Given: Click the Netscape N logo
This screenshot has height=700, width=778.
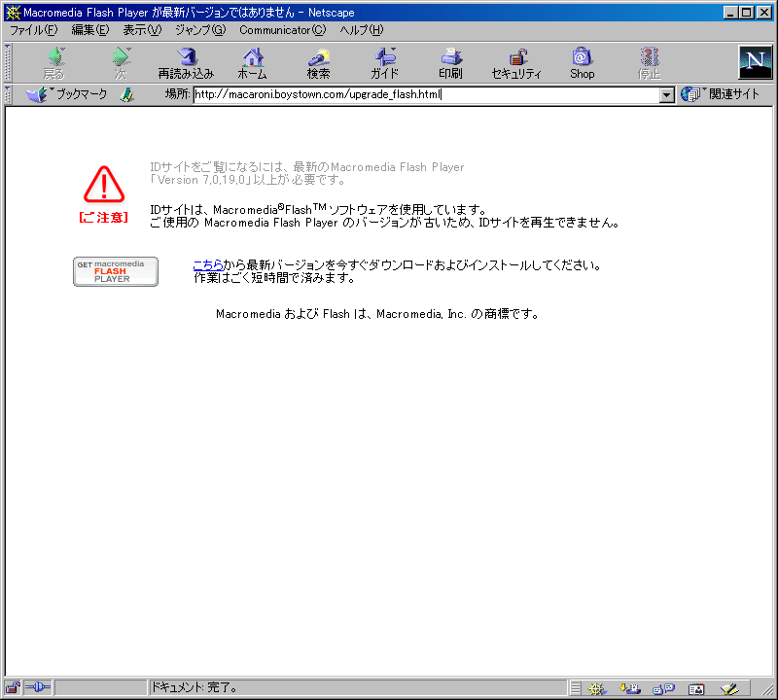Looking at the screenshot, I should (756, 62).
